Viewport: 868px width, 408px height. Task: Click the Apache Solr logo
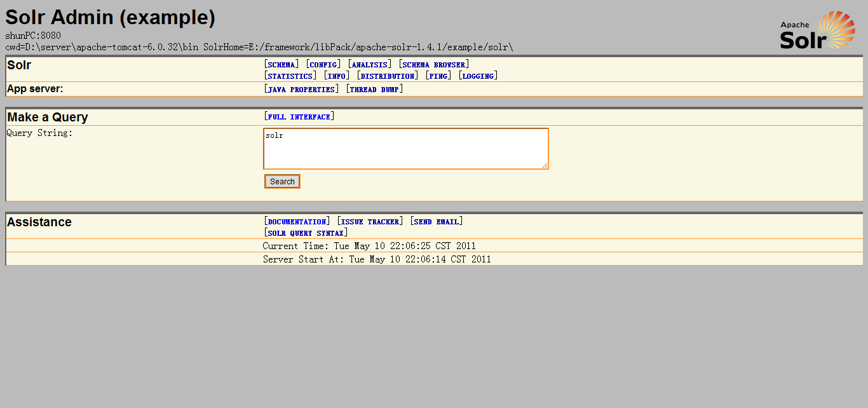[818, 30]
